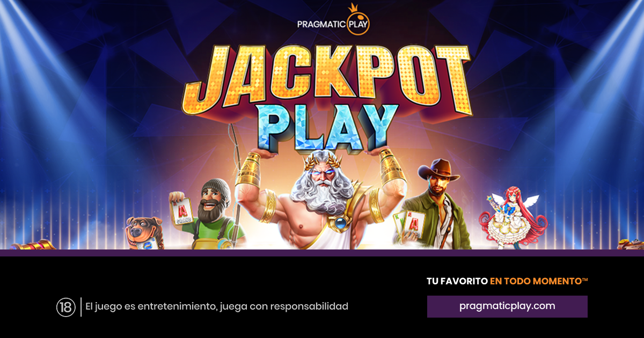Viewport: 644px width, 338px height.
Task: Click the responsible gaming disclaimer text
Action: tap(217, 307)
